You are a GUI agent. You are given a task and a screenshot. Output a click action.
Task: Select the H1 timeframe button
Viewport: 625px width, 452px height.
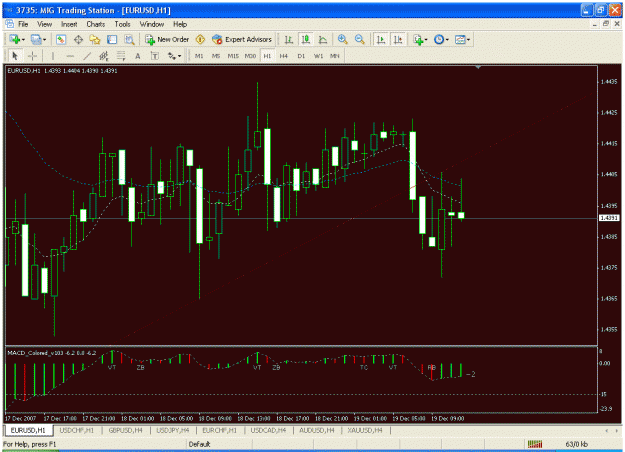coord(267,56)
